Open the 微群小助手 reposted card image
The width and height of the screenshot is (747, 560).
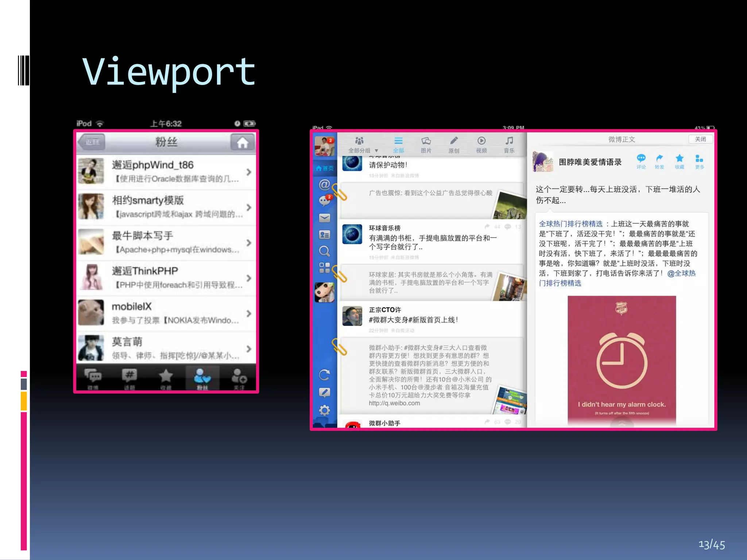point(509,400)
